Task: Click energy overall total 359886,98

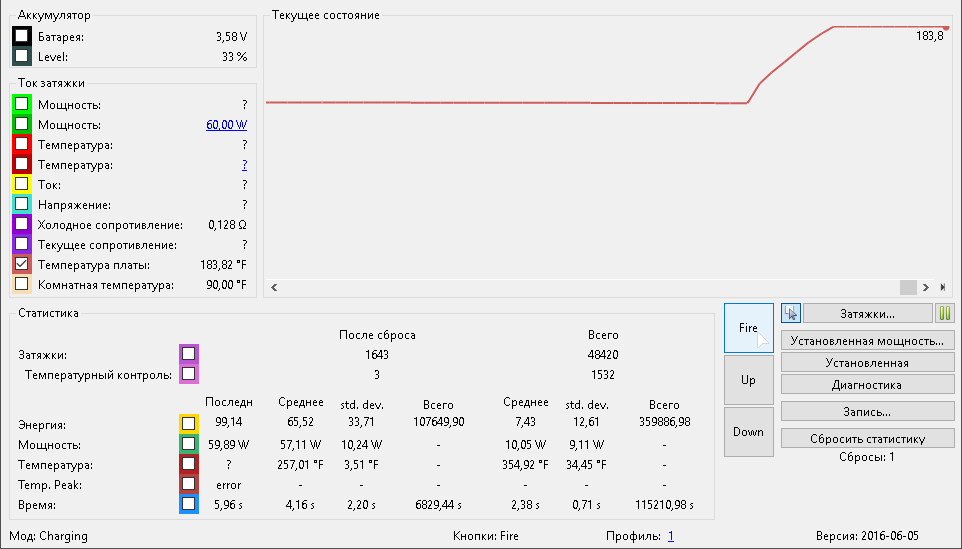Action: pos(664,422)
